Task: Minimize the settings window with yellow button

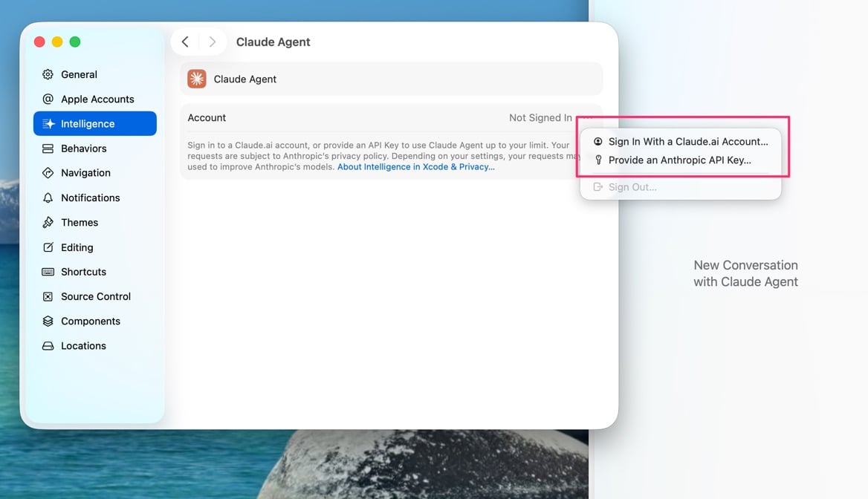Action: (57, 42)
